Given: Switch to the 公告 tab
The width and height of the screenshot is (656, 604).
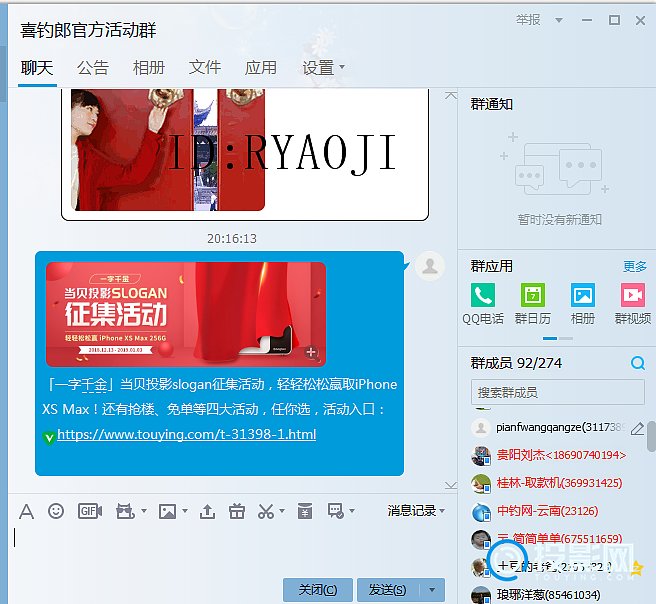Looking at the screenshot, I should point(93,68).
